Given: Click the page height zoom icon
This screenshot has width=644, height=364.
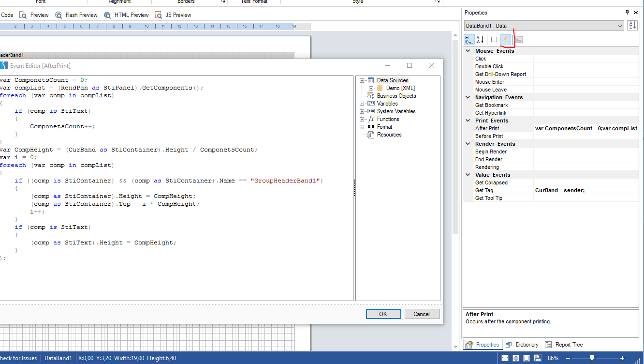Looking at the screenshot, I should (515, 358).
